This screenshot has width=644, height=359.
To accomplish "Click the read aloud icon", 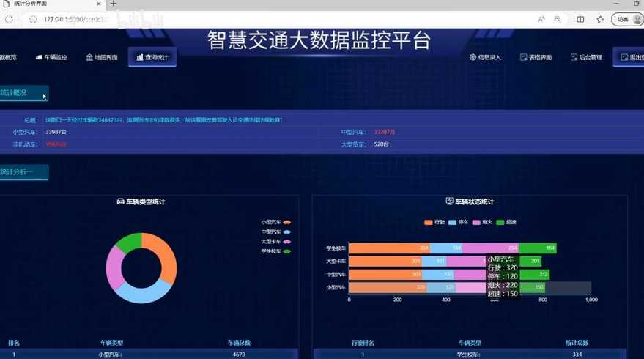I will (x=541, y=19).
